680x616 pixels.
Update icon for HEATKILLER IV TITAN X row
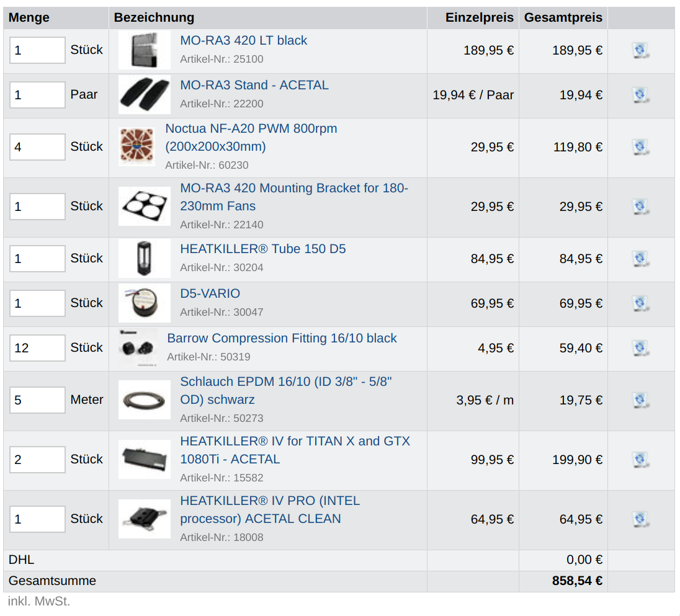(x=640, y=460)
